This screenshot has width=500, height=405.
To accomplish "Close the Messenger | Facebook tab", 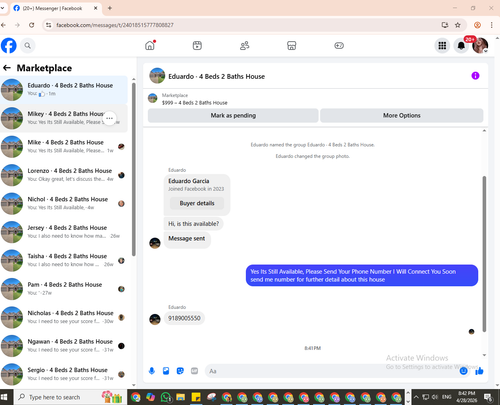I will (x=95, y=8).
